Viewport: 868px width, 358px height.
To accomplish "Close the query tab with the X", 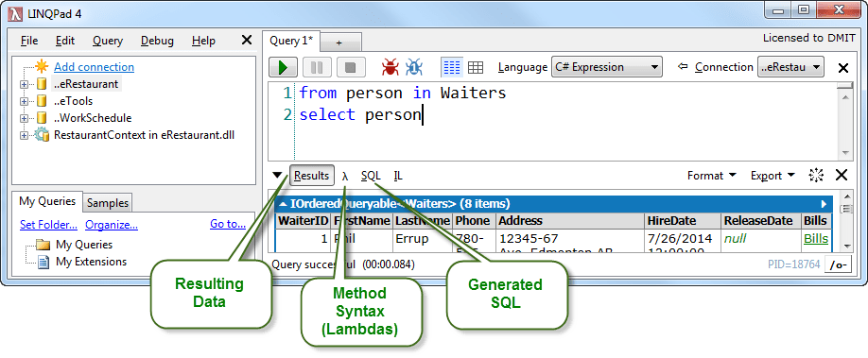I will 843,68.
